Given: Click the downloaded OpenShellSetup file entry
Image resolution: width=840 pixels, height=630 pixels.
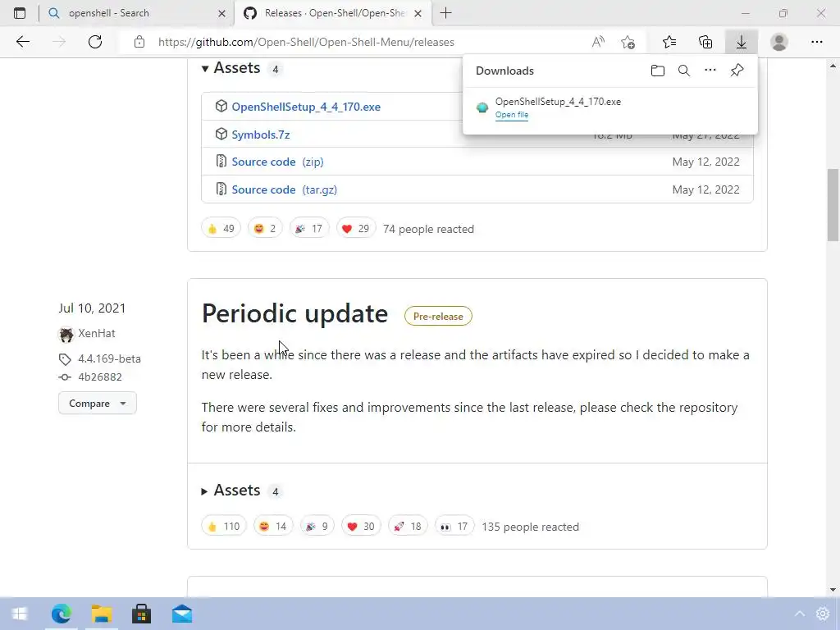Looking at the screenshot, I should coord(610,107).
